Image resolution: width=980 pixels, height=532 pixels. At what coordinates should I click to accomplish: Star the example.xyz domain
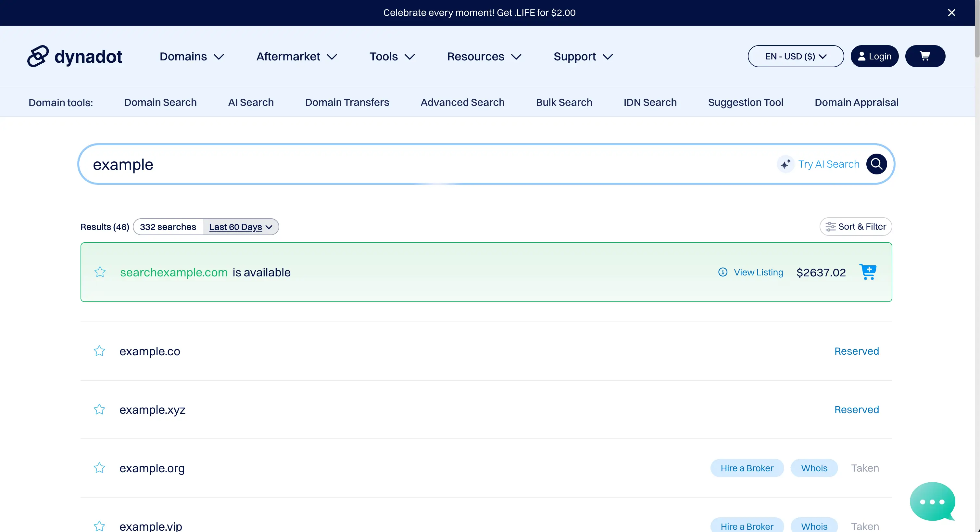pyautogui.click(x=99, y=410)
